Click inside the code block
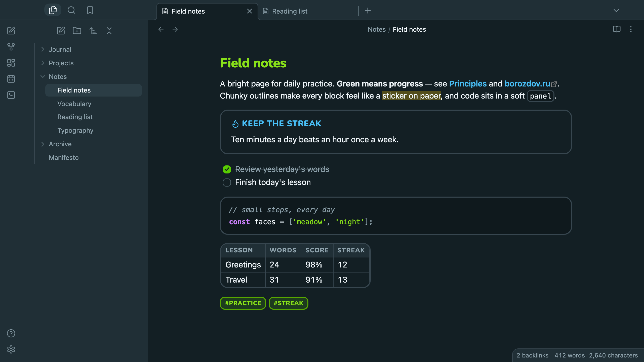Viewport: 644px width, 362px height. (x=396, y=216)
